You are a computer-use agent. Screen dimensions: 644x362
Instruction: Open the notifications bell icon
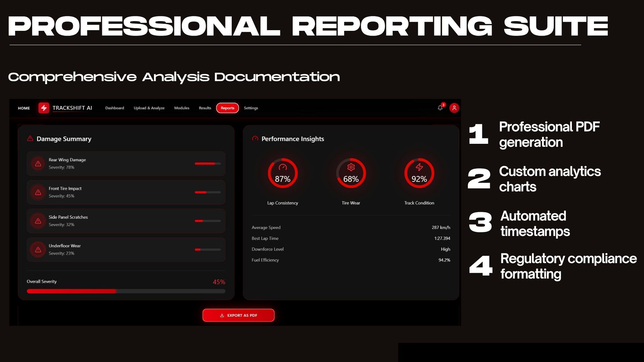click(440, 108)
